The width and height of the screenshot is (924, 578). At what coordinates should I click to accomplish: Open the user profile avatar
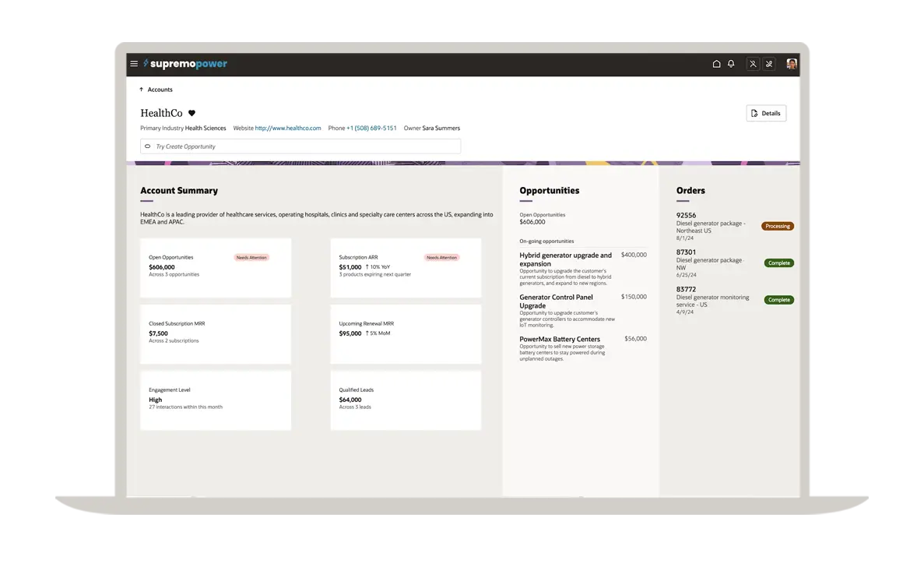coord(792,64)
